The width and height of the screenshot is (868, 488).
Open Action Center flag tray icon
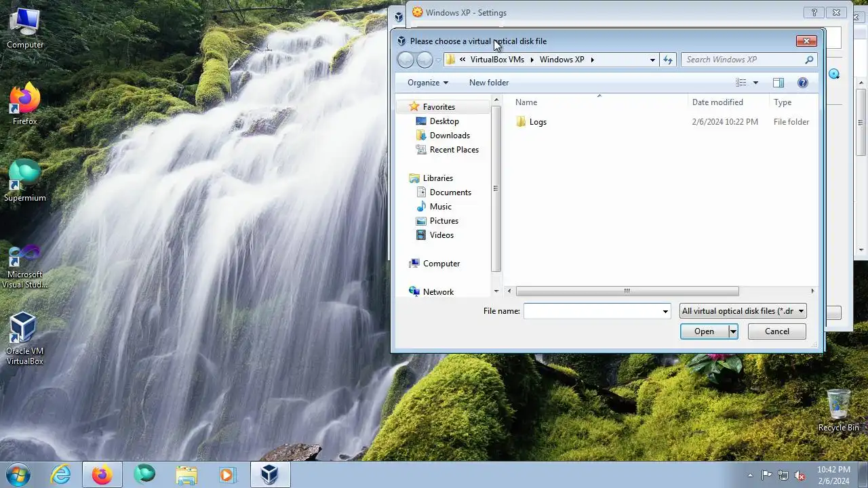766,475
